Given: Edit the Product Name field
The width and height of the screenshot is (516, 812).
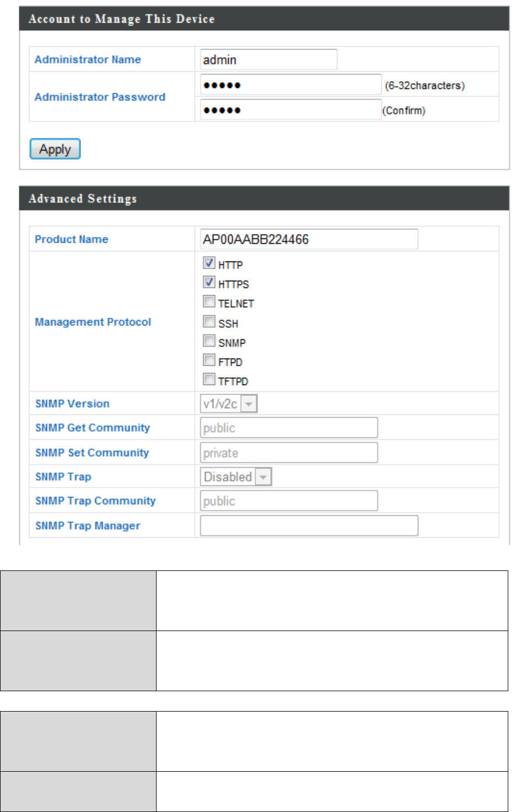Looking at the screenshot, I should pos(309,239).
